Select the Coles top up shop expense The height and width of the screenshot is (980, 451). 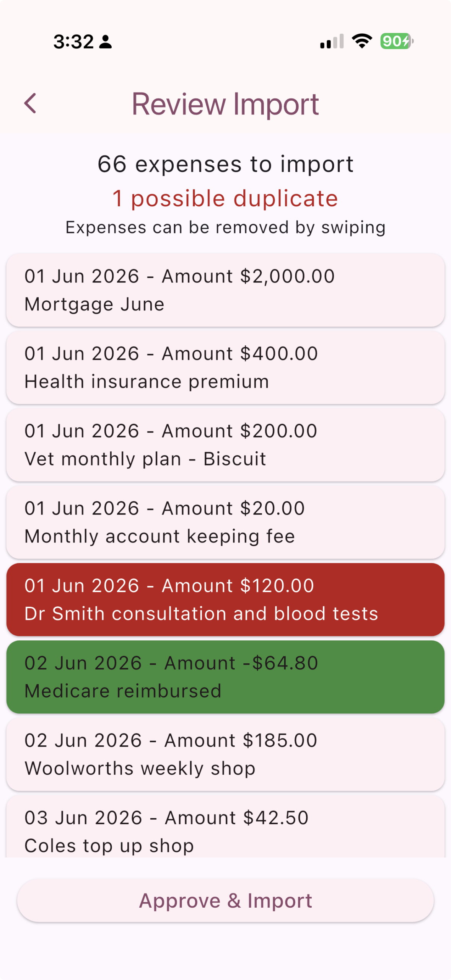click(x=225, y=826)
